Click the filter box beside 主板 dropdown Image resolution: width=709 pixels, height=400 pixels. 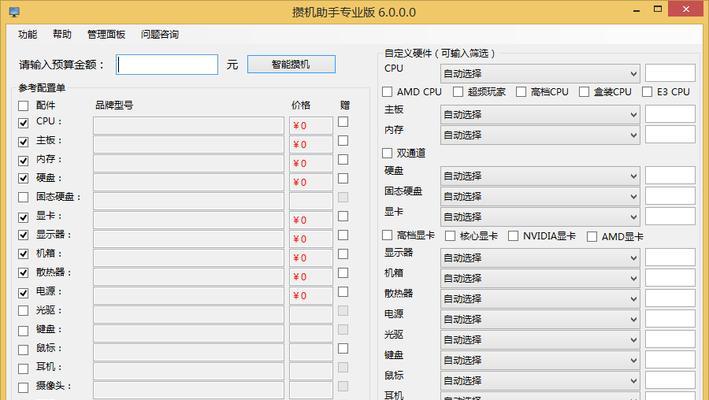(670, 114)
